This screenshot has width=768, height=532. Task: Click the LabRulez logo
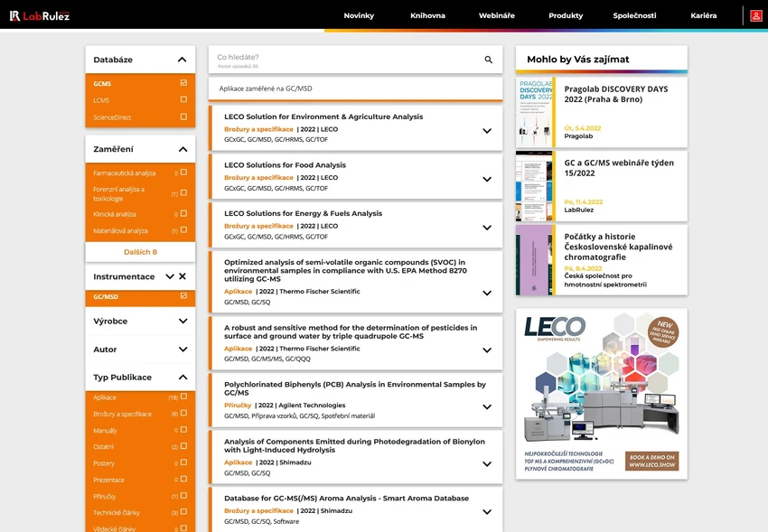[40, 15]
